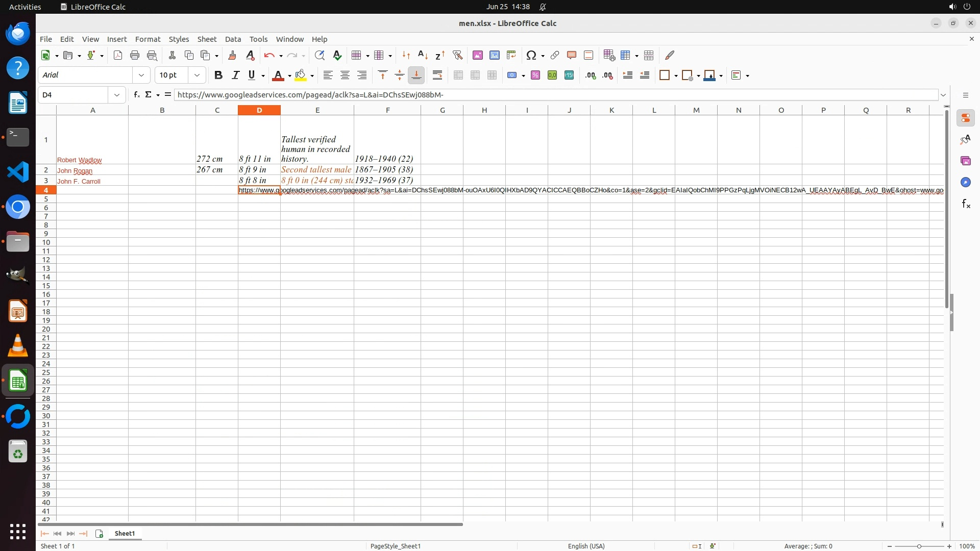Screen dimensions: 980x551
Task: Toggle bold formatting
Action: click(x=218, y=76)
